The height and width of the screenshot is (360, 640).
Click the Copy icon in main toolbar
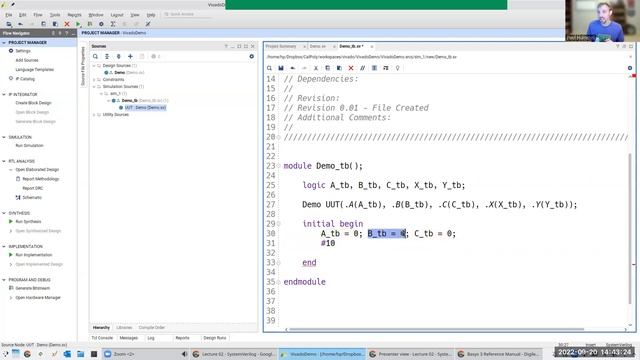(43, 24)
